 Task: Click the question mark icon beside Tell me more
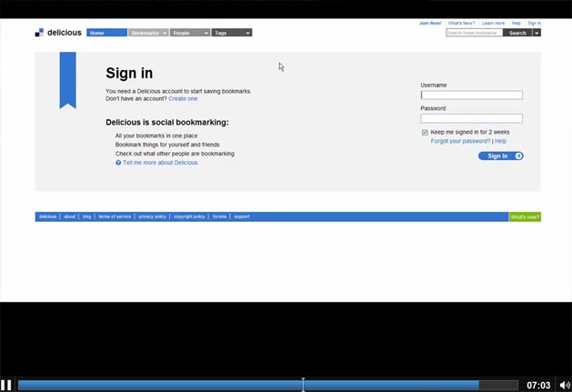[x=118, y=163]
